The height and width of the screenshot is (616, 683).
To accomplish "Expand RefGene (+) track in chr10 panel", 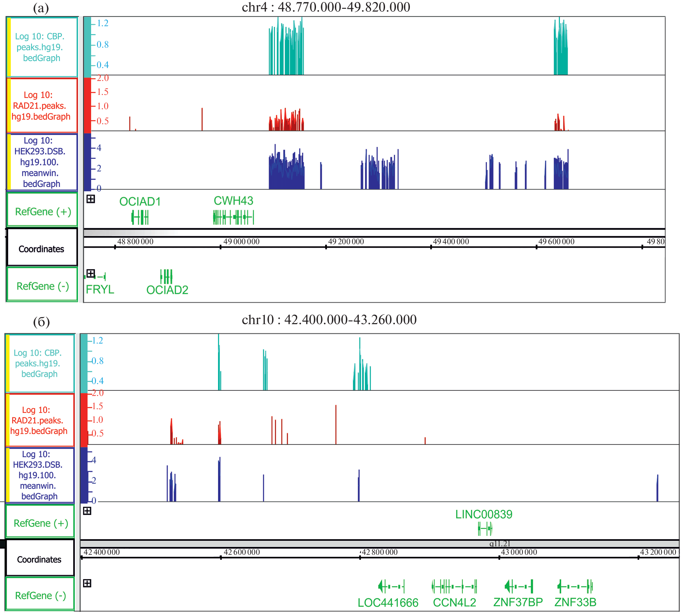I will (x=87, y=511).
